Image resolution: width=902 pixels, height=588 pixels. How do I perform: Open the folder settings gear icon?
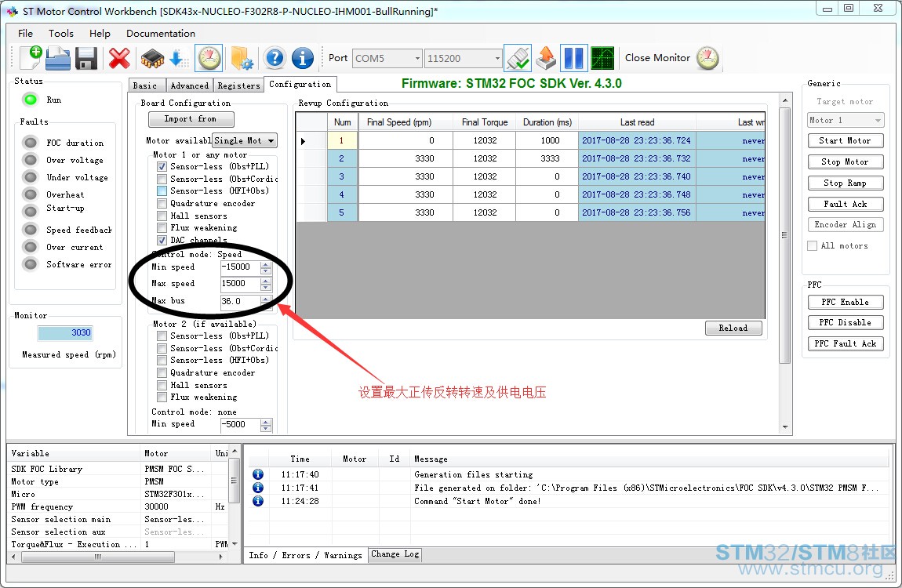[242, 58]
